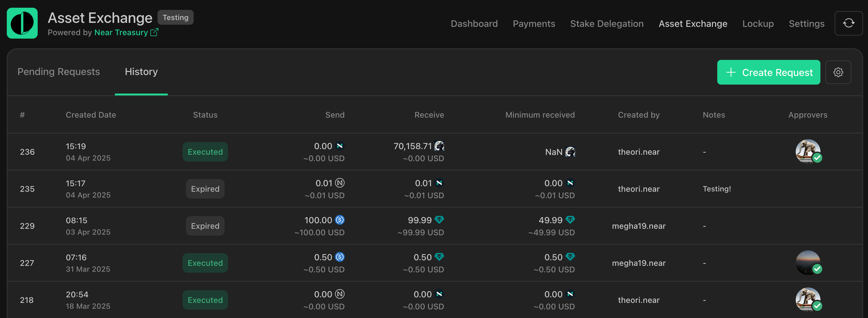
Task: Click the Approvers column header
Action: [808, 115]
